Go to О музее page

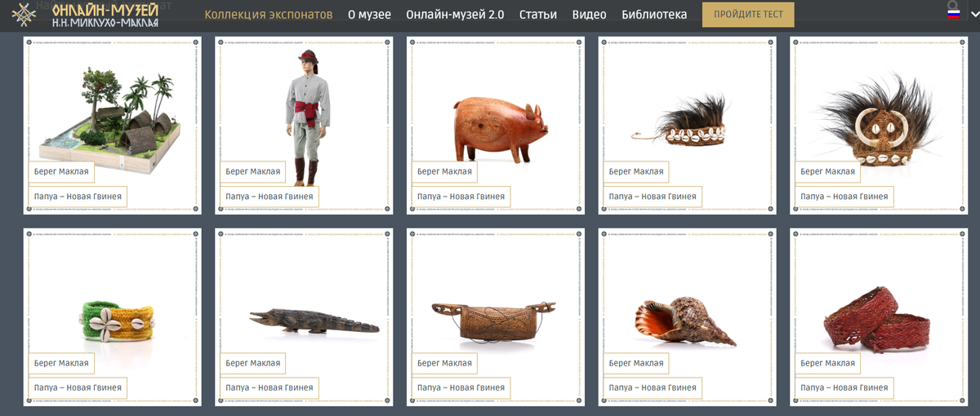(369, 15)
